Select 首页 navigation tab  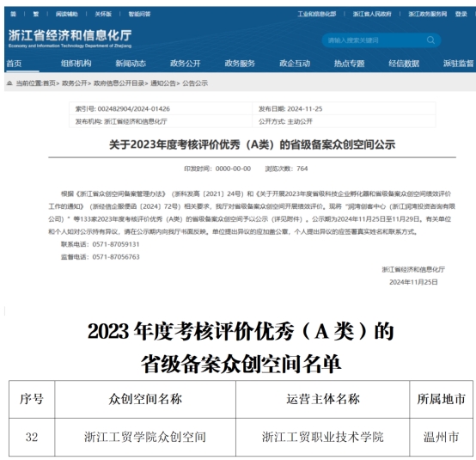14,64
